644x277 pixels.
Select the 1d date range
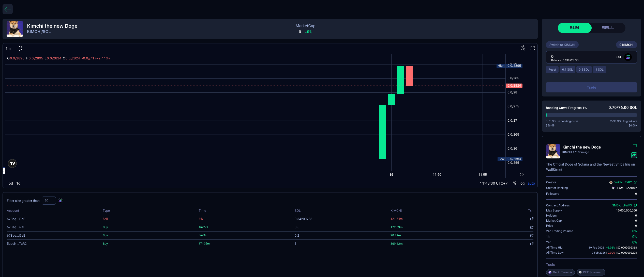point(18,183)
